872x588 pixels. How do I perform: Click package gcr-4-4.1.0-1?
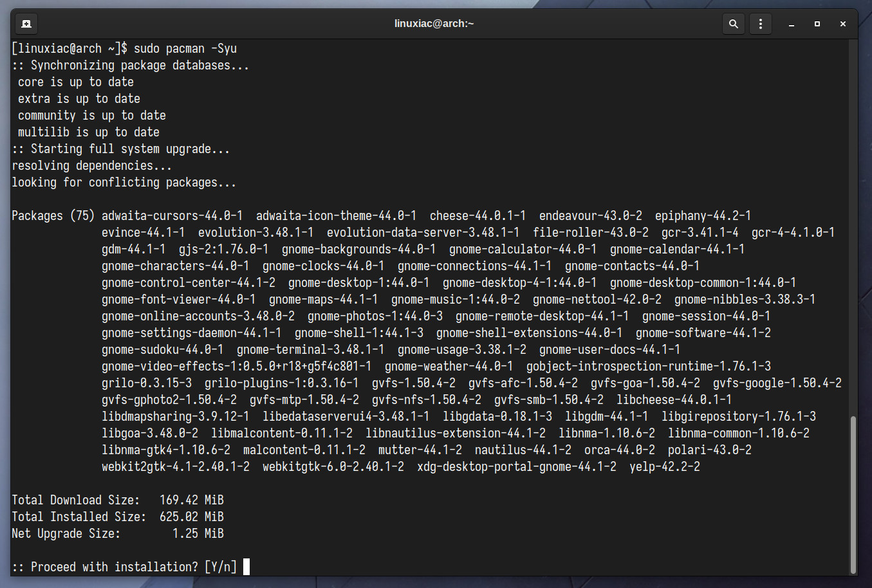[x=793, y=233]
